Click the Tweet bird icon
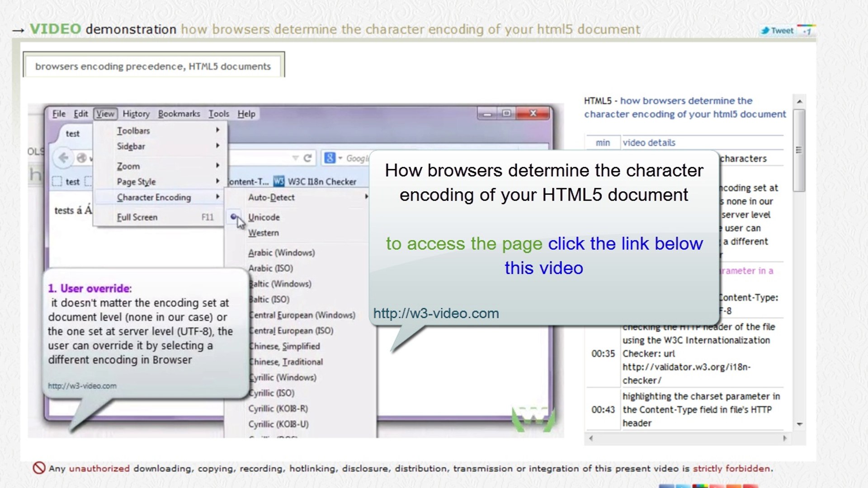868x488 pixels. click(x=765, y=30)
